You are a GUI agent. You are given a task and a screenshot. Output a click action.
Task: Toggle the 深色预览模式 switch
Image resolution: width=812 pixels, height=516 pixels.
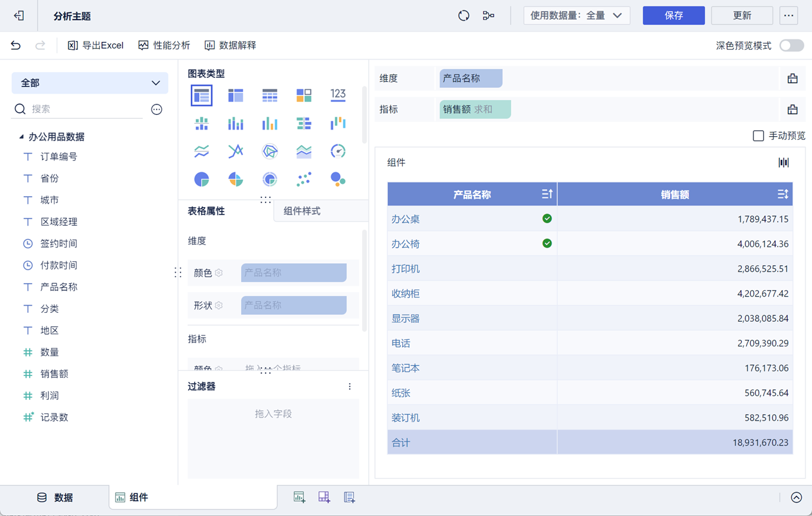pos(791,45)
